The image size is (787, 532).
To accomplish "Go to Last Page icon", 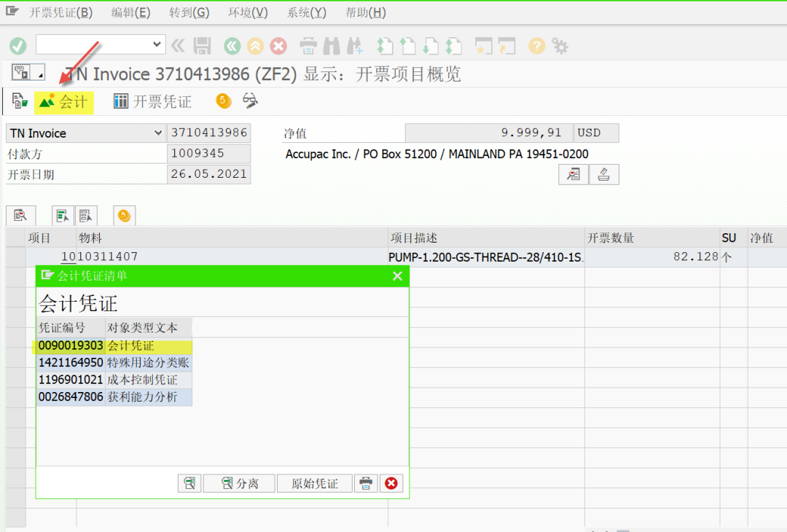I will coord(454,46).
